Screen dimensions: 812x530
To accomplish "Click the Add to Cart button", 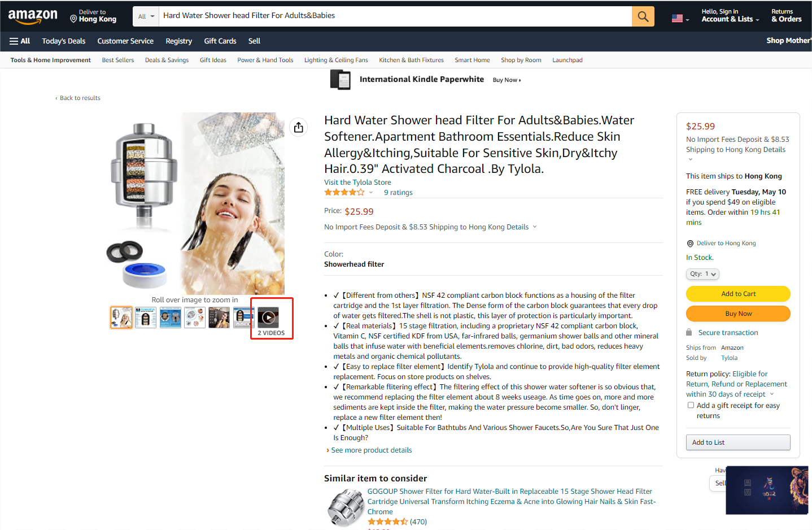I will pyautogui.click(x=738, y=294).
